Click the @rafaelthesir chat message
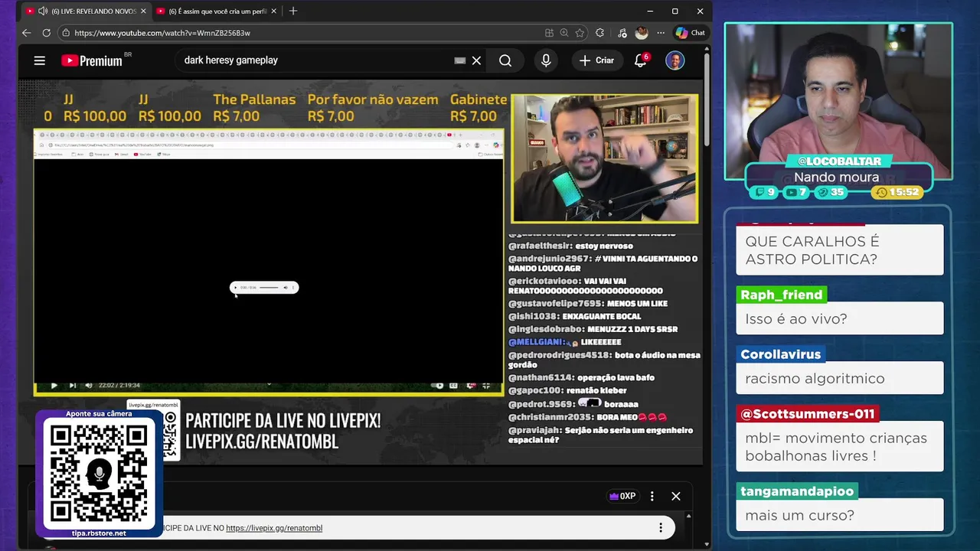This screenshot has width=980, height=551. 571,246
